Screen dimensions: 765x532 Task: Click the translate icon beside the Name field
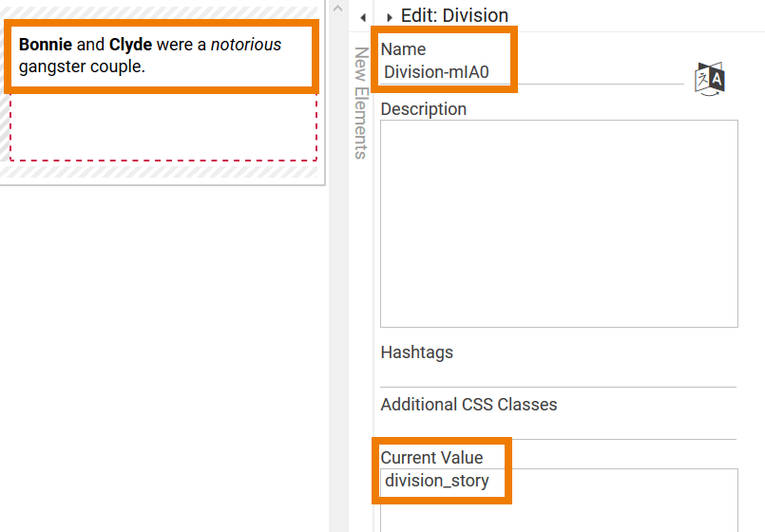click(x=710, y=79)
